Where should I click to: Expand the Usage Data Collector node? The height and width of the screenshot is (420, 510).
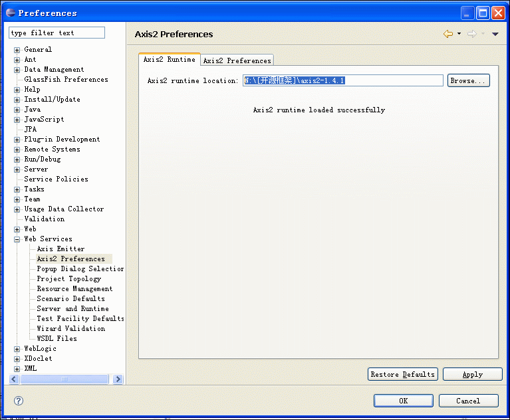pos(17,210)
